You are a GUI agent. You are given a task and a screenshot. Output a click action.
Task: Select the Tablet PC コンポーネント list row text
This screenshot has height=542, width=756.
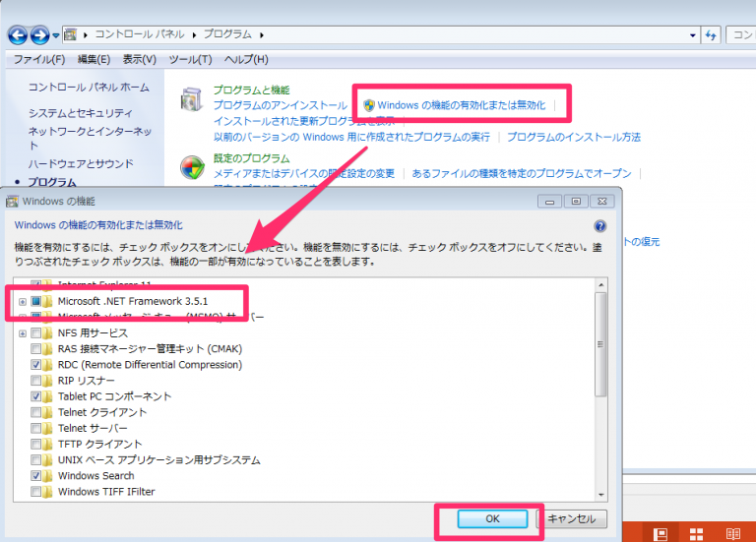point(115,396)
